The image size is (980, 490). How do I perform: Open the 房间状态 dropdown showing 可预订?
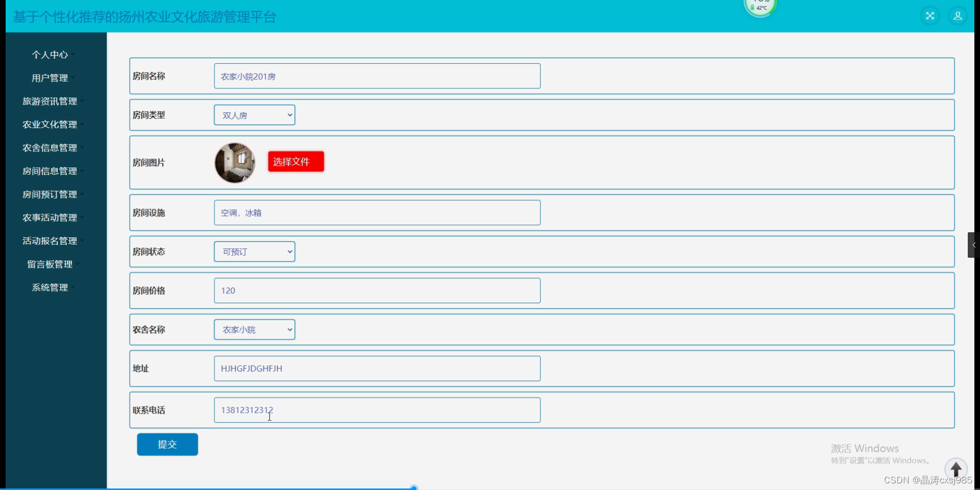pyautogui.click(x=255, y=252)
